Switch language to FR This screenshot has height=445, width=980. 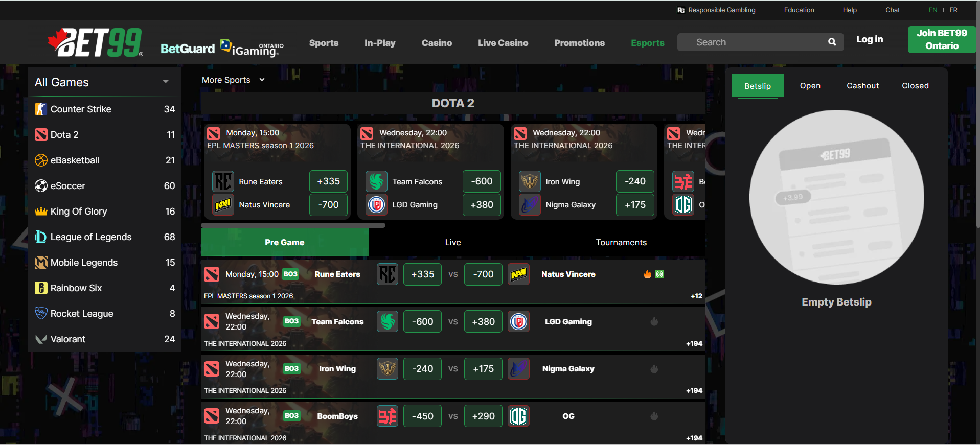pyautogui.click(x=953, y=10)
